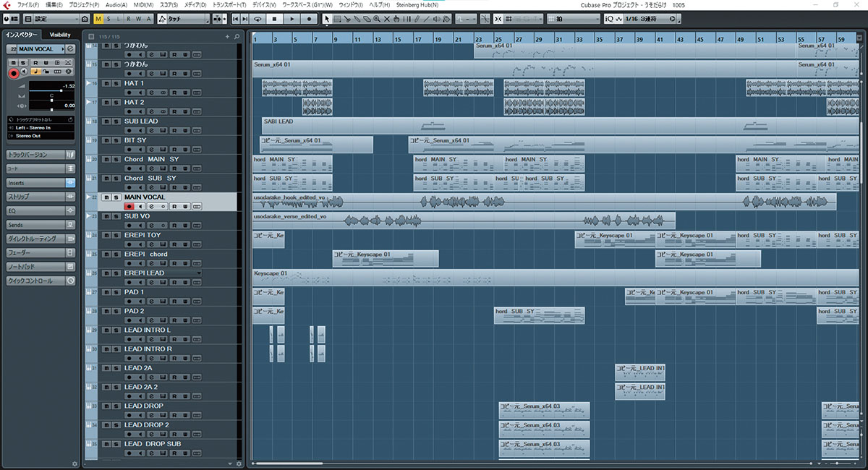Screen dimensions: 868x470
Task: Toggle global Write W automation button
Action: pos(138,18)
